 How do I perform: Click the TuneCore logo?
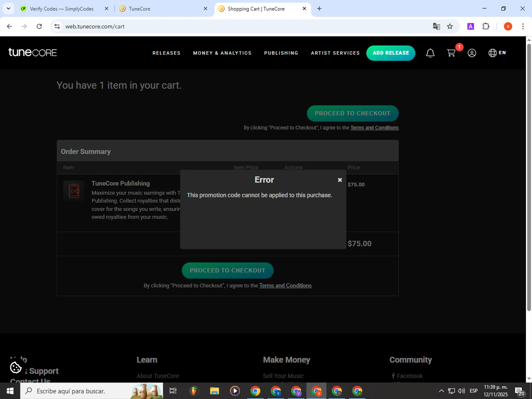(33, 52)
